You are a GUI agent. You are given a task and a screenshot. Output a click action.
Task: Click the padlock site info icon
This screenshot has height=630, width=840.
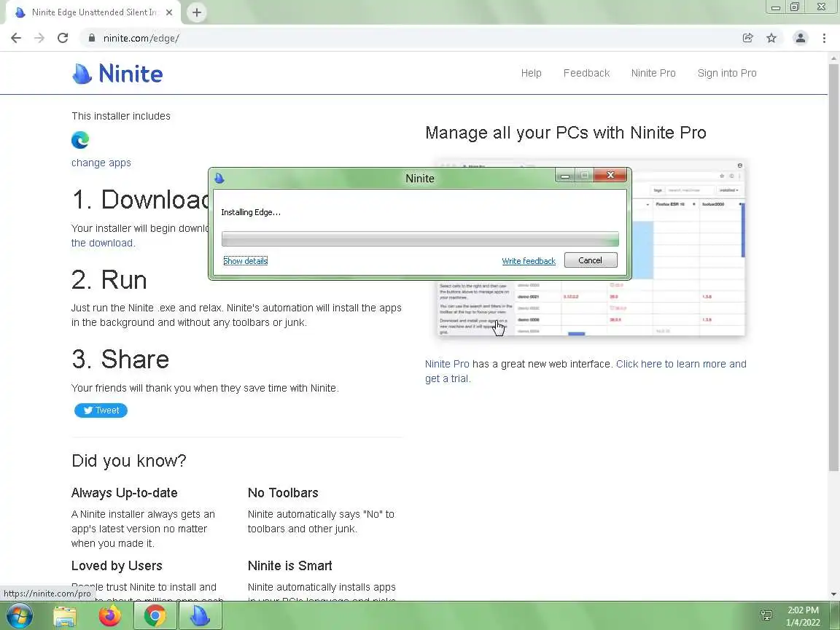click(x=92, y=38)
